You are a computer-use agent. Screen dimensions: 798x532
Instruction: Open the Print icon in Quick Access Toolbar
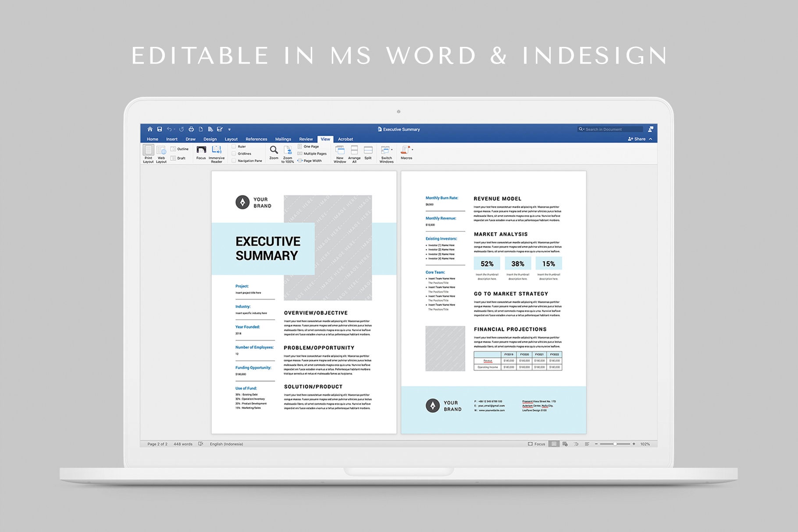pos(192,129)
